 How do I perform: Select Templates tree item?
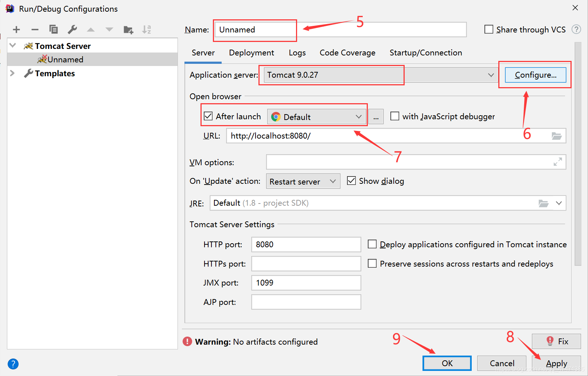(x=93, y=73)
